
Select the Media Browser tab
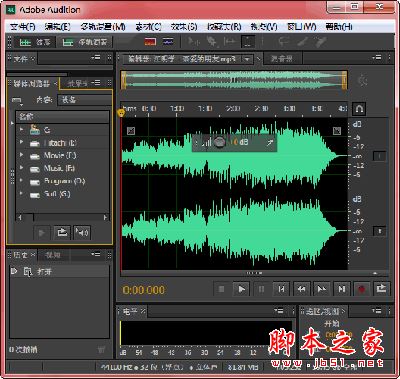point(32,83)
